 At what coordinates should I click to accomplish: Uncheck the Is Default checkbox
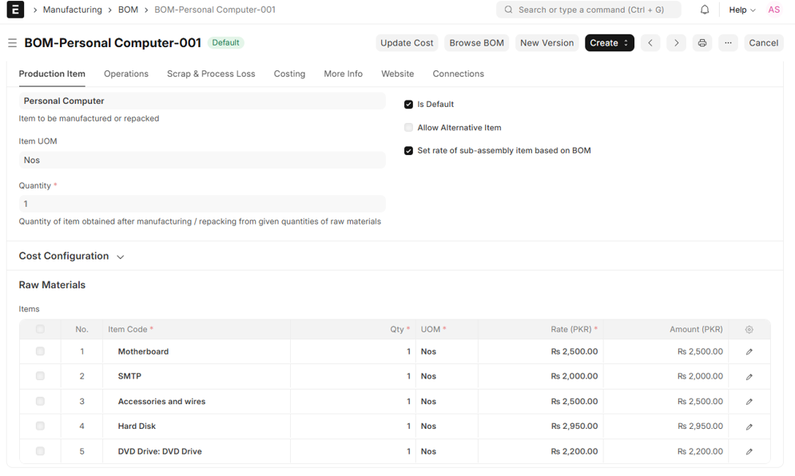pyautogui.click(x=408, y=104)
